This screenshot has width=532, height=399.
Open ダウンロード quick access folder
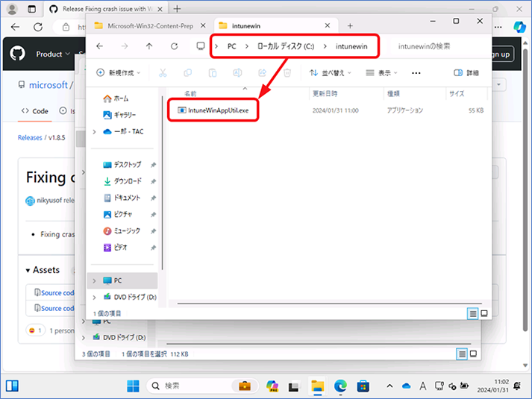122,181
